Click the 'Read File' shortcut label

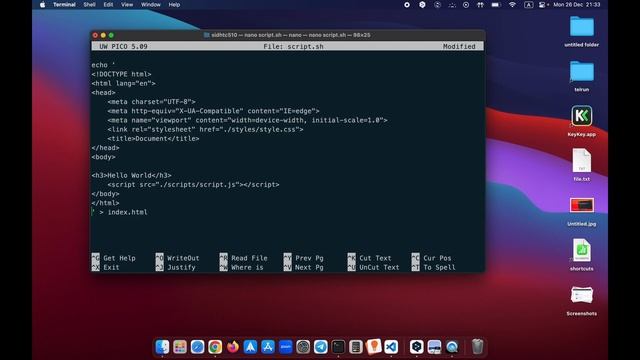(249, 258)
